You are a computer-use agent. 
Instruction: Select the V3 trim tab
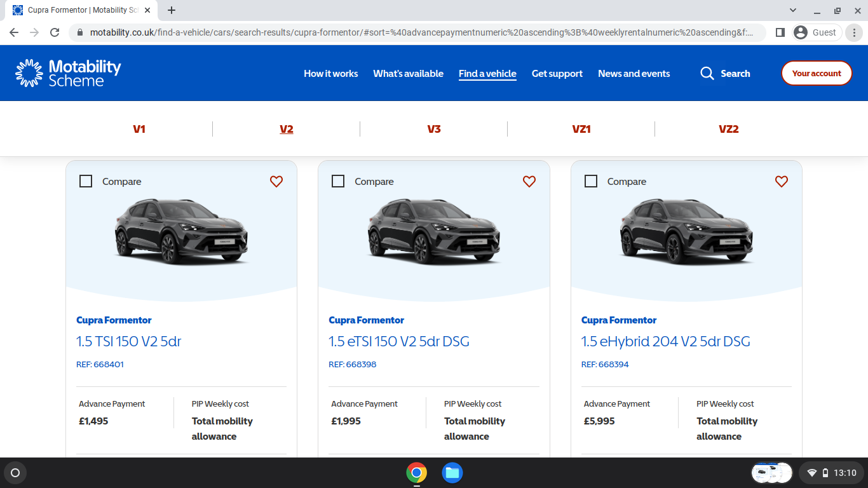click(434, 129)
